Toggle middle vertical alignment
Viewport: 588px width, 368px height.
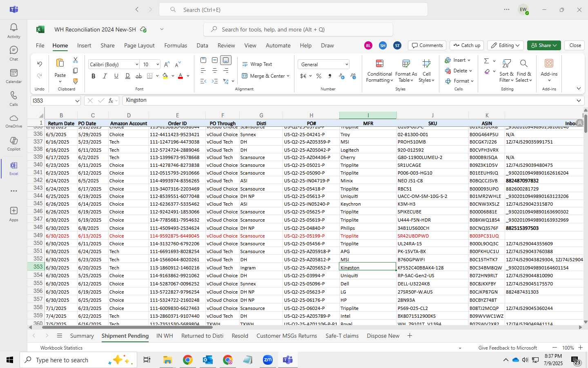point(215,60)
